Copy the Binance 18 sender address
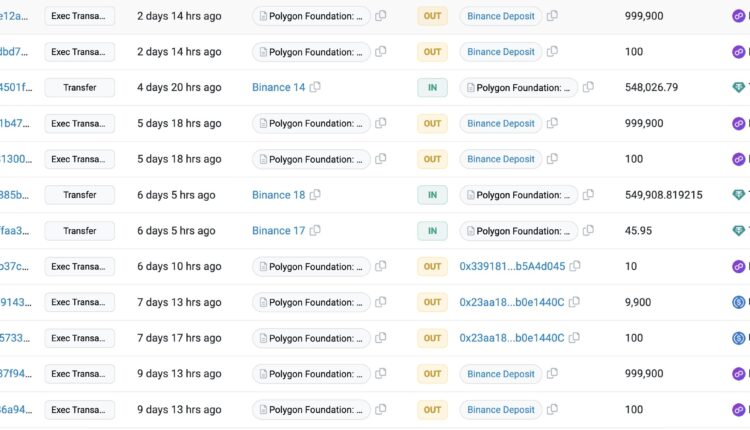Image resolution: width=750 pixels, height=430 pixels. (x=315, y=195)
